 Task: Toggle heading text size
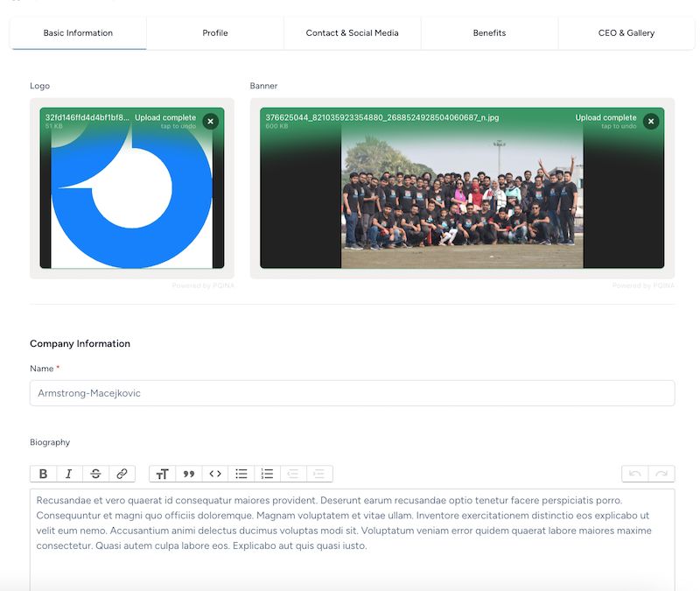click(x=163, y=474)
